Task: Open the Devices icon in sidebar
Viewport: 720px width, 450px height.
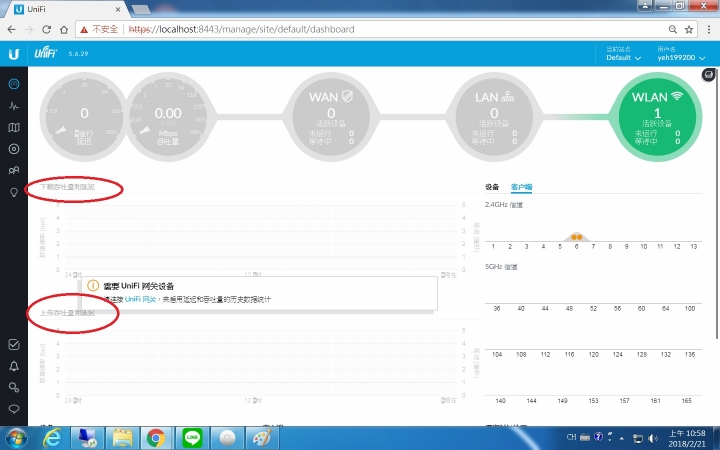Action: [x=14, y=149]
